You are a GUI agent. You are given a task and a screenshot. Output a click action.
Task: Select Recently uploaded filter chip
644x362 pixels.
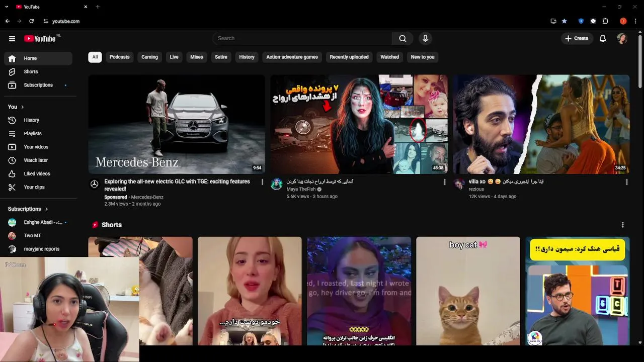click(349, 57)
